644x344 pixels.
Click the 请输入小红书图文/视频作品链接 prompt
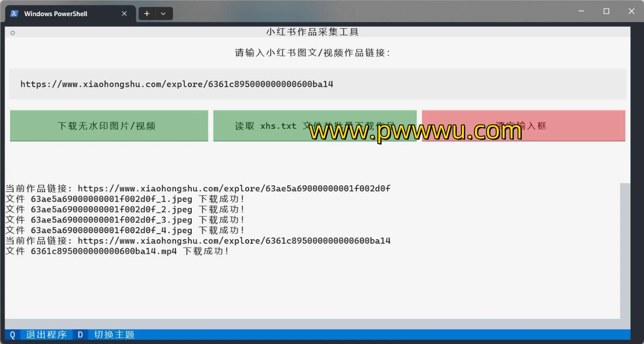pyautogui.click(x=312, y=52)
